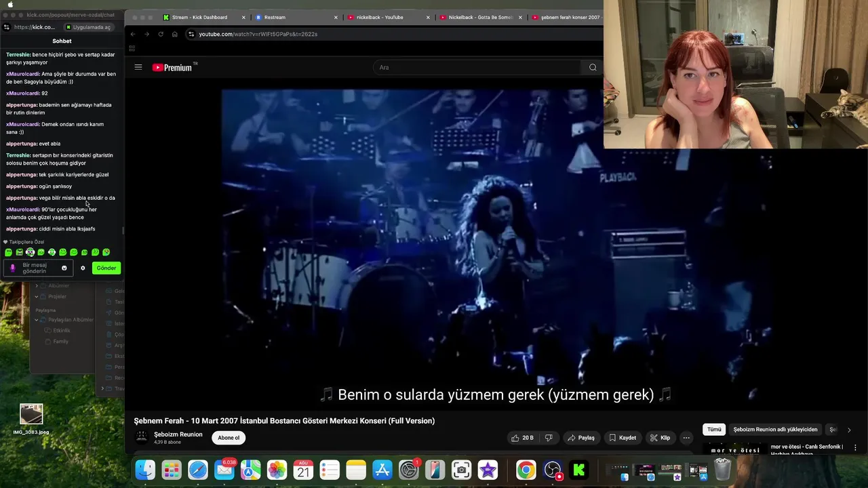
Task: Save video with the Kaydet button
Action: pyautogui.click(x=623, y=438)
